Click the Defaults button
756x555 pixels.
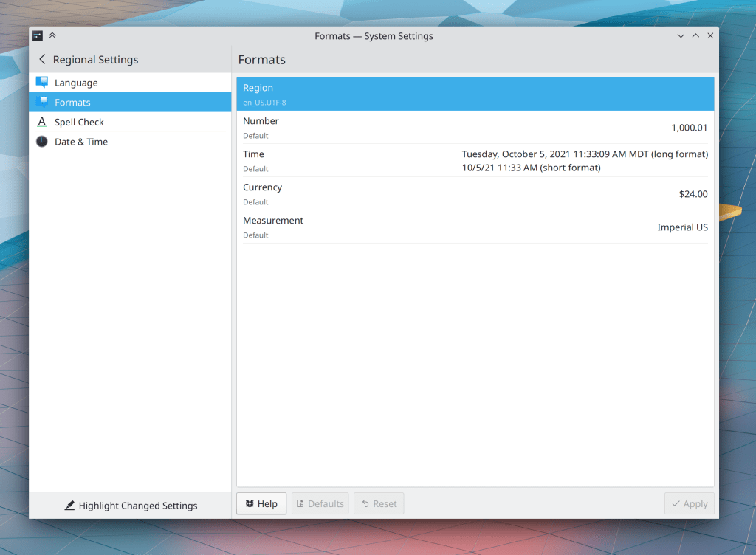pyautogui.click(x=320, y=503)
